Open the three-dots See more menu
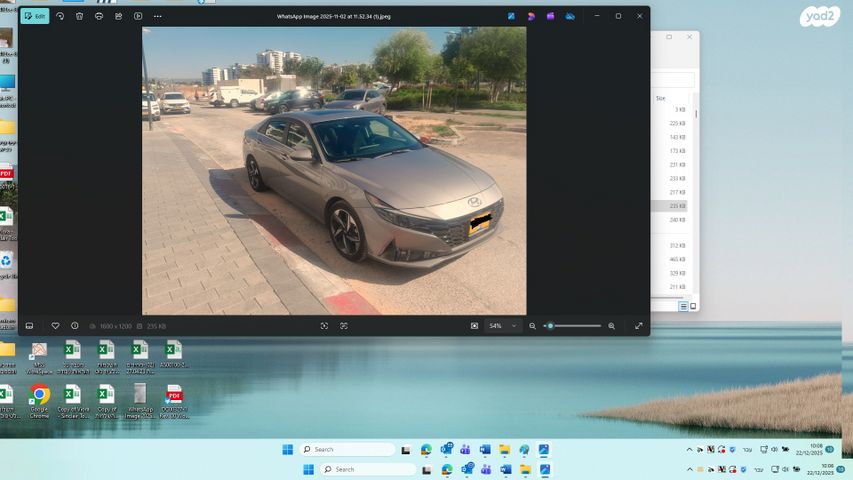 tap(158, 16)
